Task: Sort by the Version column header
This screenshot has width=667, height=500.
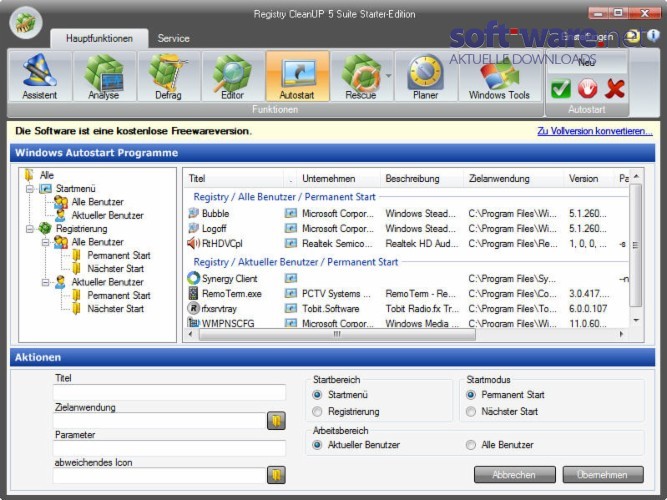Action: coord(589,179)
